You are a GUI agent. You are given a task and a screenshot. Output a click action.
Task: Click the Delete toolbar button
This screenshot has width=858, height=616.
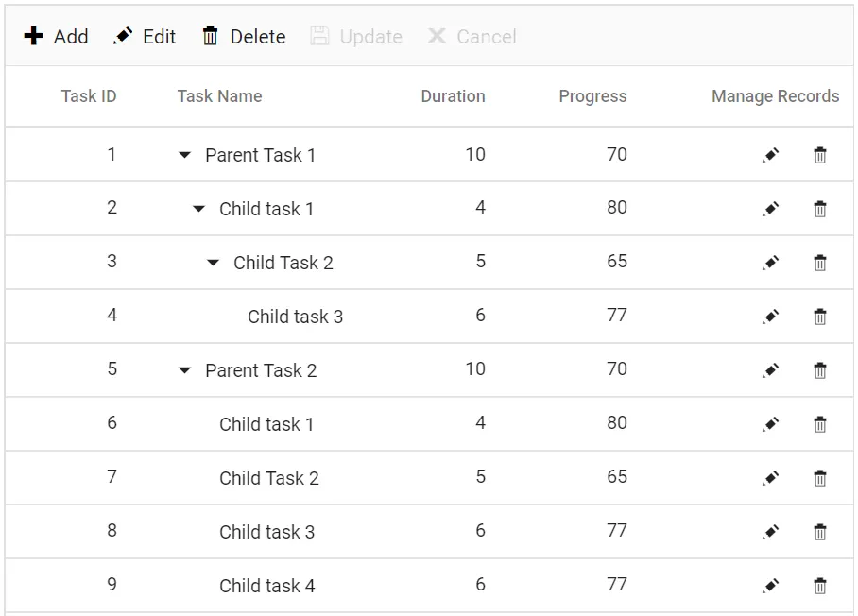(244, 37)
